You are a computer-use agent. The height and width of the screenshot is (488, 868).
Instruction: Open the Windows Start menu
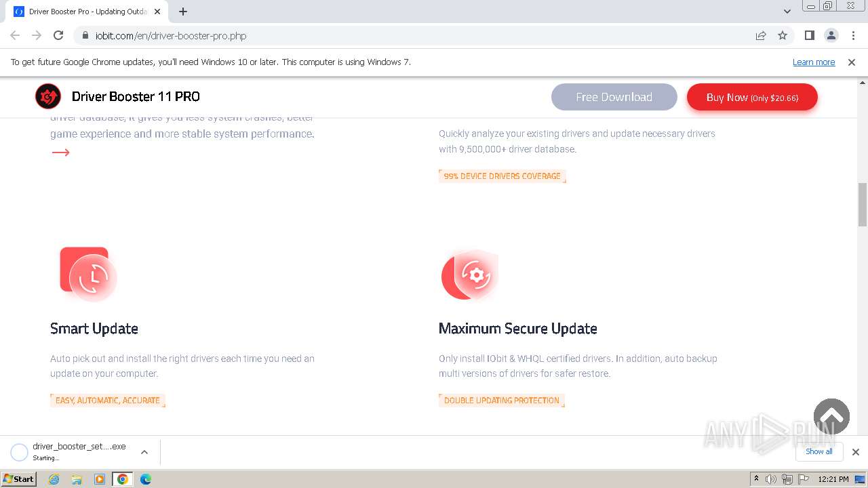19,479
